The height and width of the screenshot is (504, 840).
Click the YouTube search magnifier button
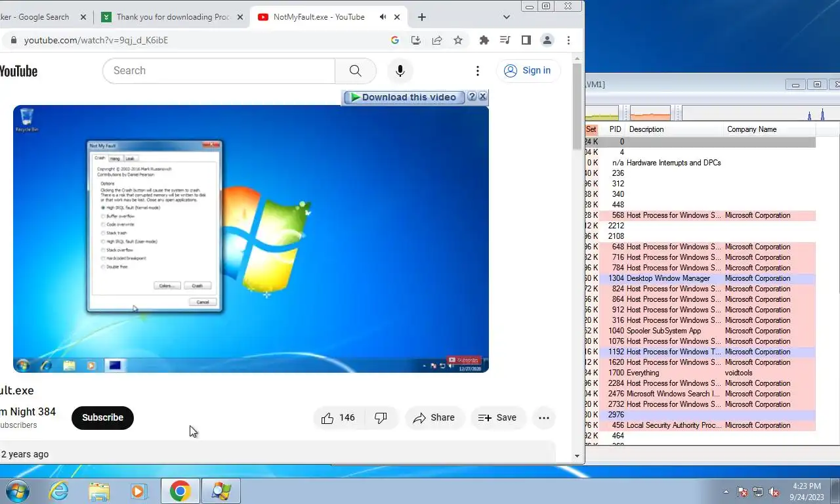(355, 71)
